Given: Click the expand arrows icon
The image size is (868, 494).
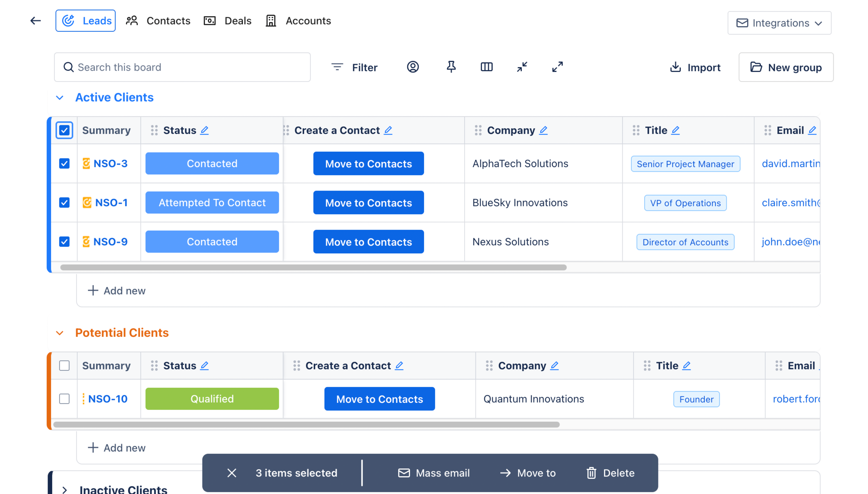Looking at the screenshot, I should 557,67.
